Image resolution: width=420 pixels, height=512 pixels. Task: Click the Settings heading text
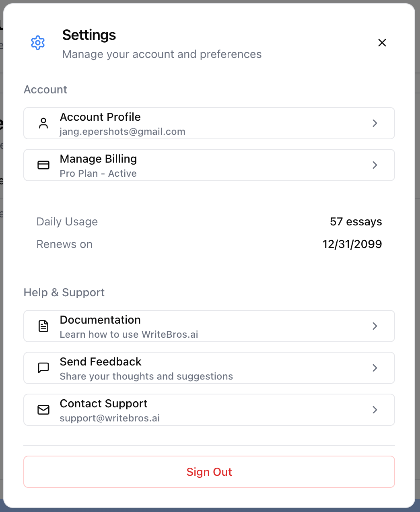[x=89, y=35]
